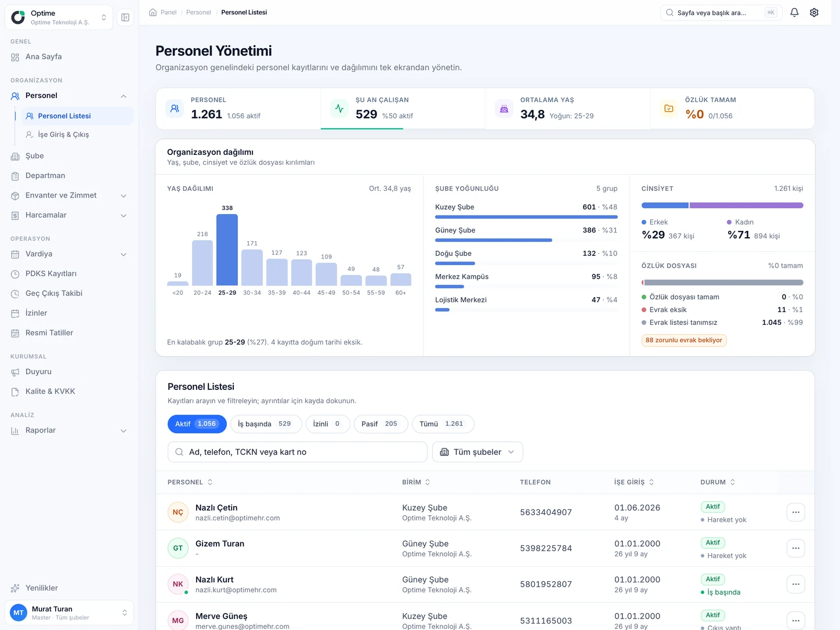Open row actions for Nazlı Çetin
This screenshot has height=630, width=840.
tap(796, 512)
